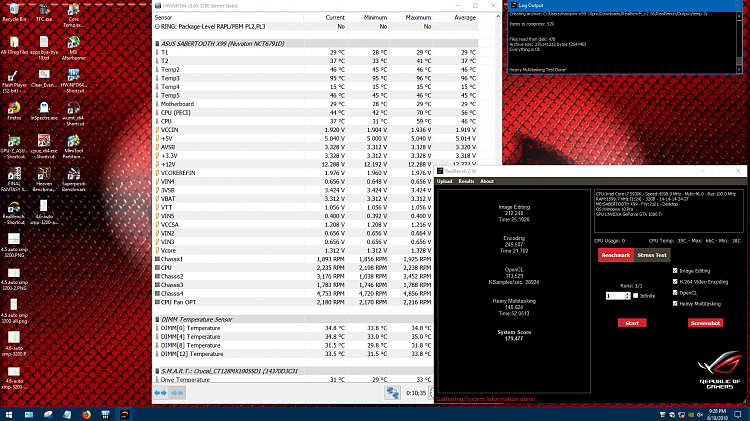Image resolution: width=750 pixels, height=421 pixels.
Task: Open the All 10reg files folder
Action: pyautogui.click(x=14, y=45)
